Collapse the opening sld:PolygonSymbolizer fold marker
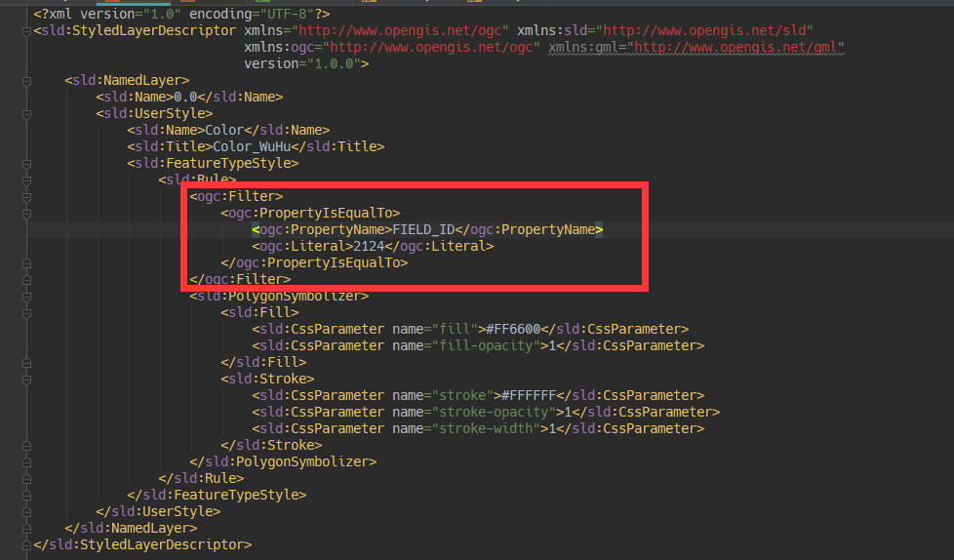954x560 pixels. click(26, 297)
